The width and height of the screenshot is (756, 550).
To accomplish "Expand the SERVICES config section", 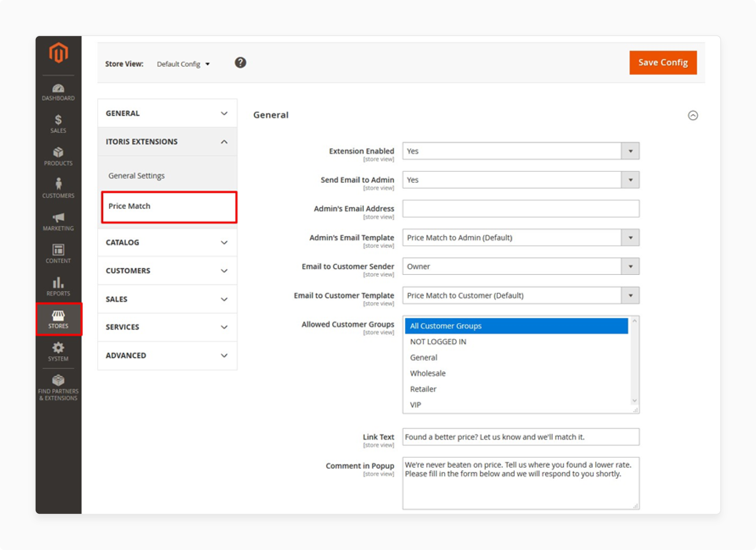I will [x=167, y=327].
